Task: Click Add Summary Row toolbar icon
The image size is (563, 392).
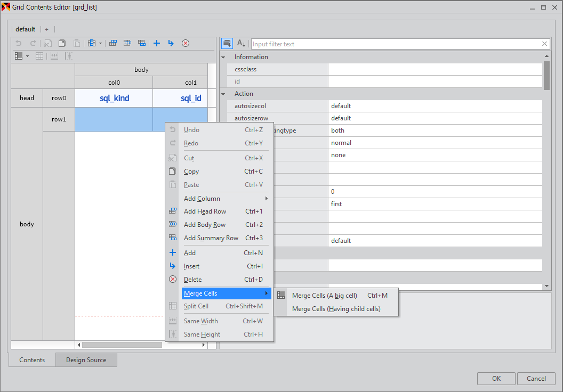Action: pos(142,43)
